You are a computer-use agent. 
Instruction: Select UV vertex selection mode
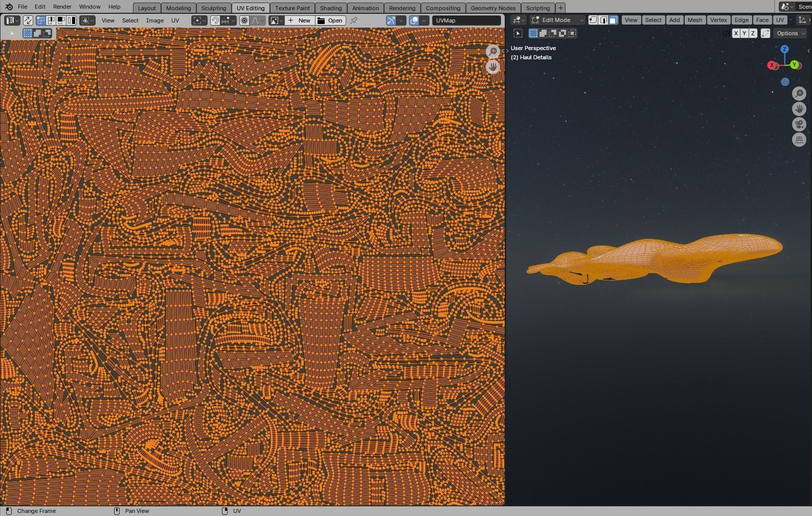(x=40, y=20)
